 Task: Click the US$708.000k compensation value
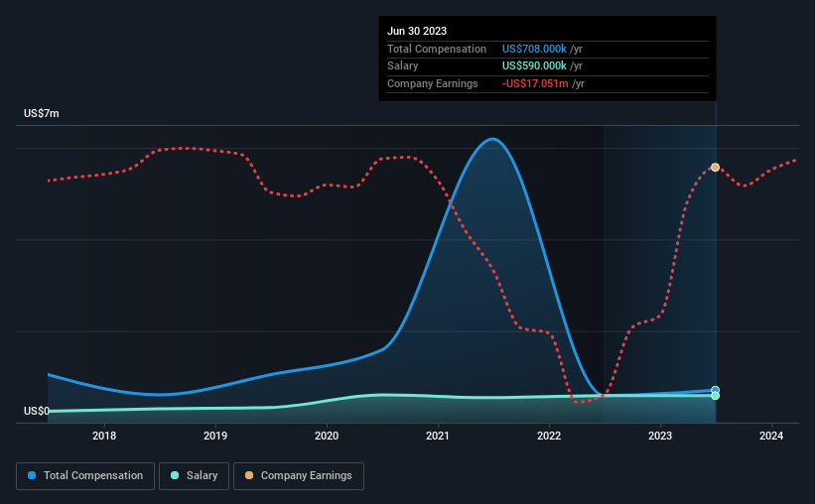tap(534, 49)
